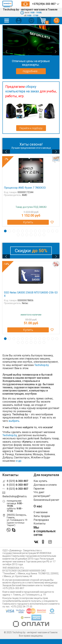Open the Instagram social icon in the footer
The width and height of the screenshot is (62, 644).
50,542
